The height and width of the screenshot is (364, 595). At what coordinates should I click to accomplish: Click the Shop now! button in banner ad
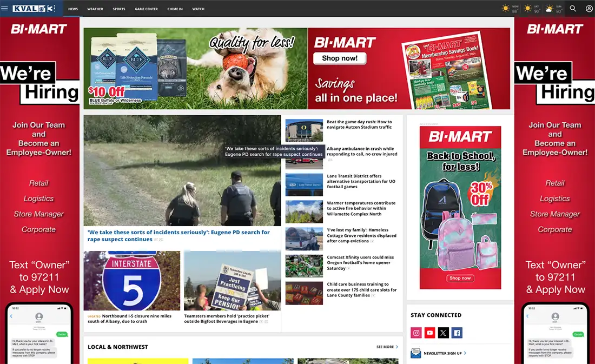340,58
